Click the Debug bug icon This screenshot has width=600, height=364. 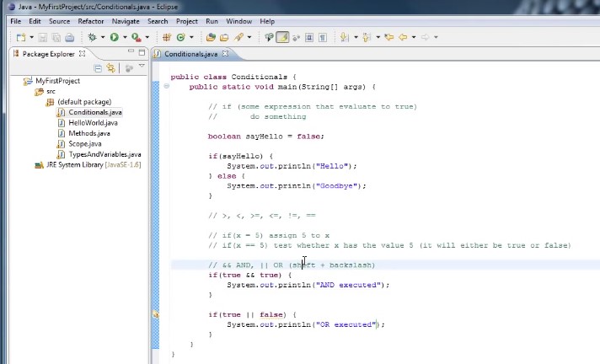[92, 37]
